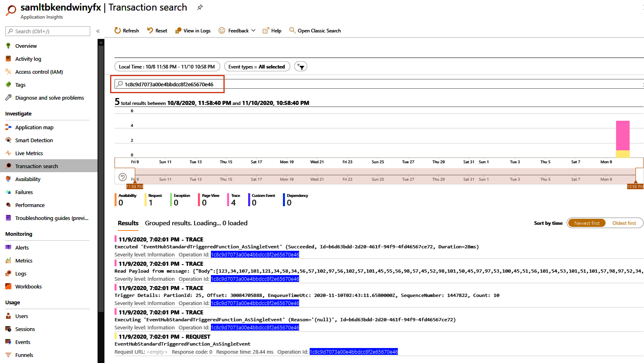Click the Availability icon
Viewport: 644px width, 363px height.
coord(8,179)
